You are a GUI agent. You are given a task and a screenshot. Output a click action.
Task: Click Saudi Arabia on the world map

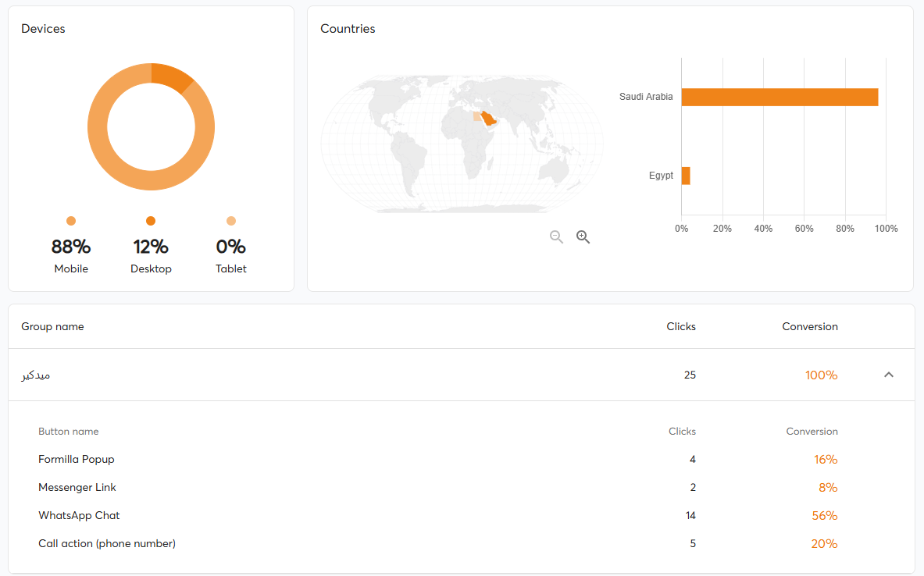point(489,119)
